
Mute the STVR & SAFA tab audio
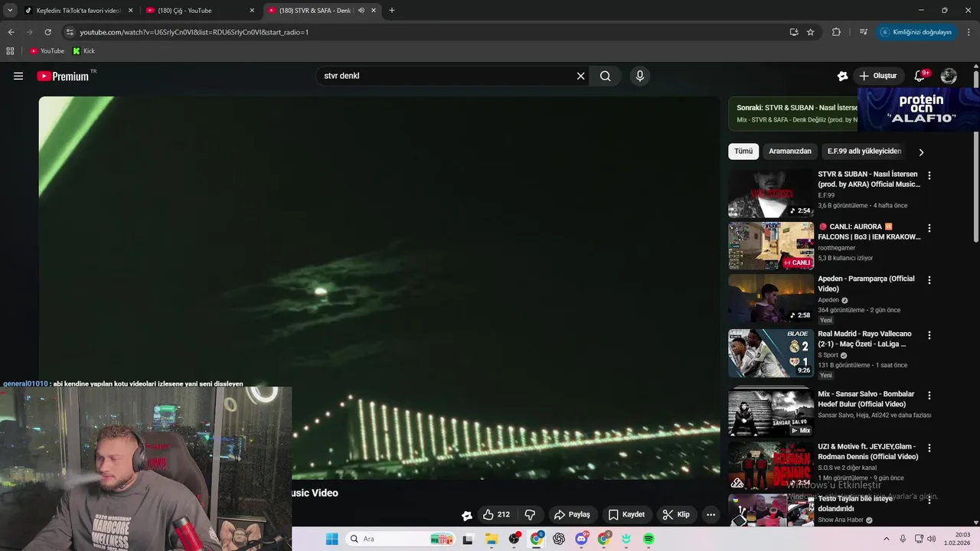click(361, 11)
